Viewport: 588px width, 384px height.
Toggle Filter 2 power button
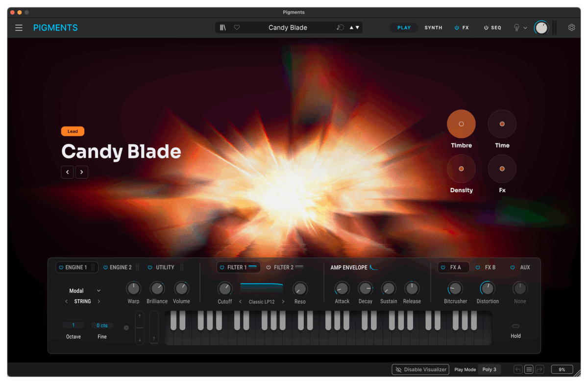pos(269,267)
